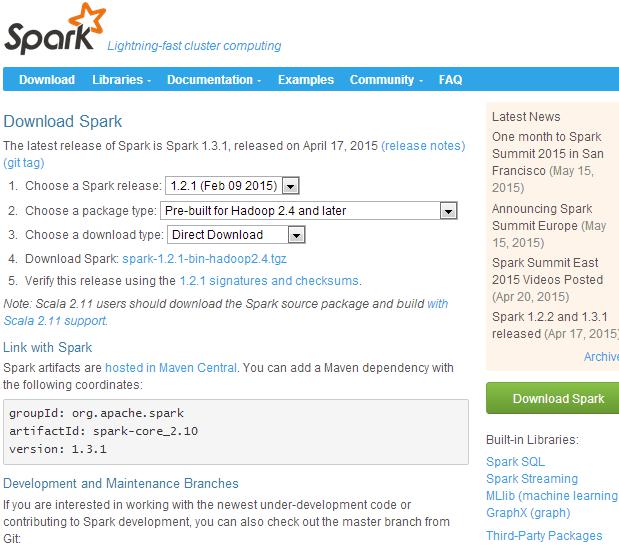
Task: Click the 'Built-in Libraries:' label
Action: pos(532,439)
